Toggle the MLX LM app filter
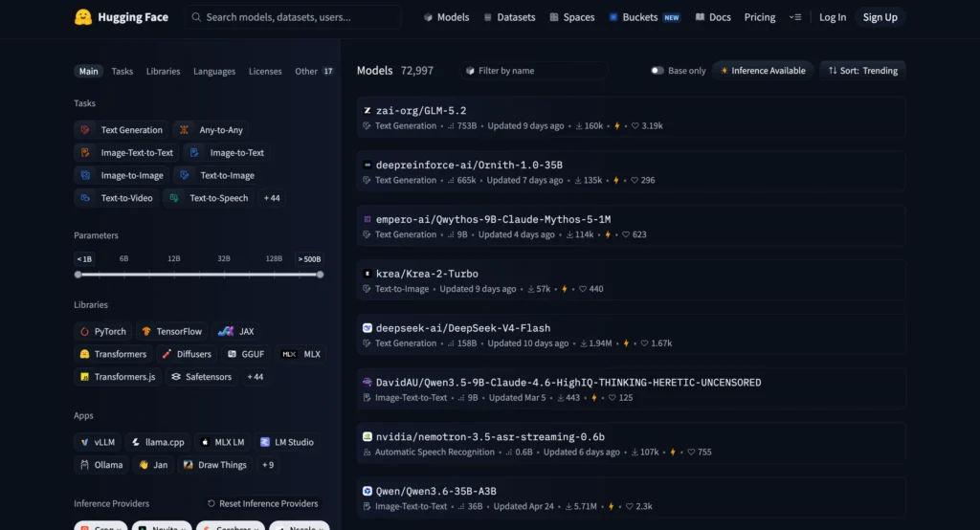 (x=222, y=442)
